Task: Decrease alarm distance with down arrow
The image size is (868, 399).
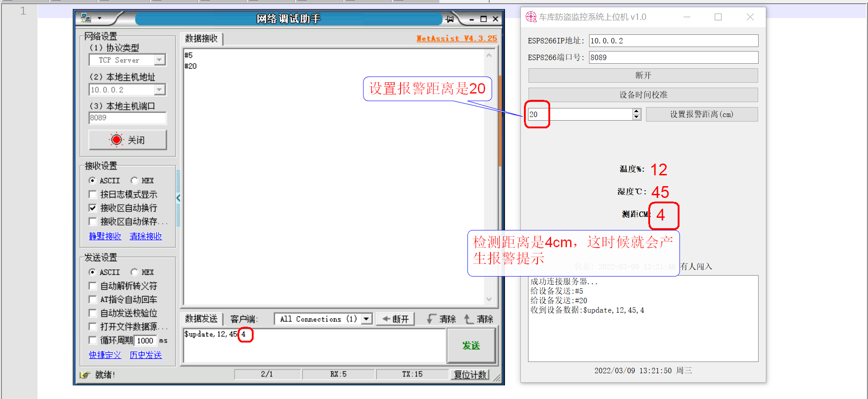Action: (637, 117)
